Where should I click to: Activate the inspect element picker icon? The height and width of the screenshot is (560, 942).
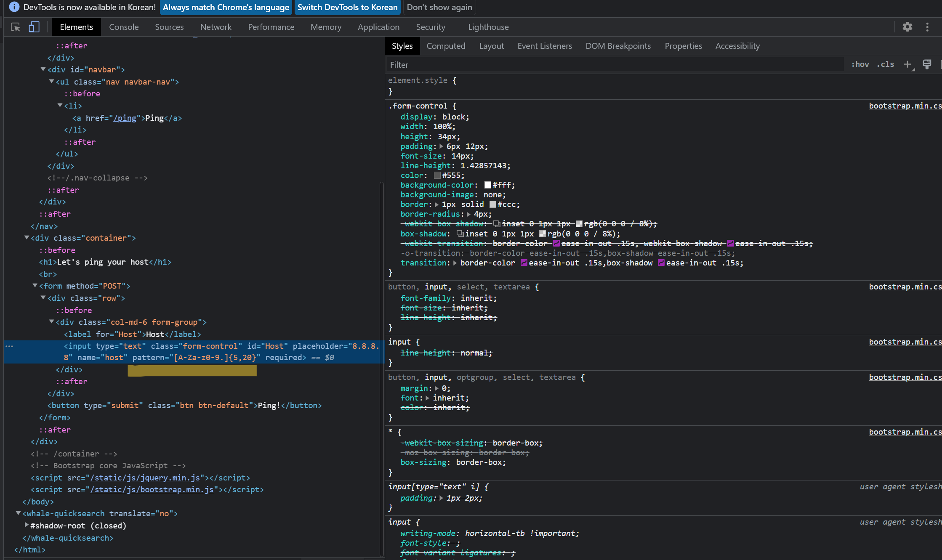click(16, 27)
